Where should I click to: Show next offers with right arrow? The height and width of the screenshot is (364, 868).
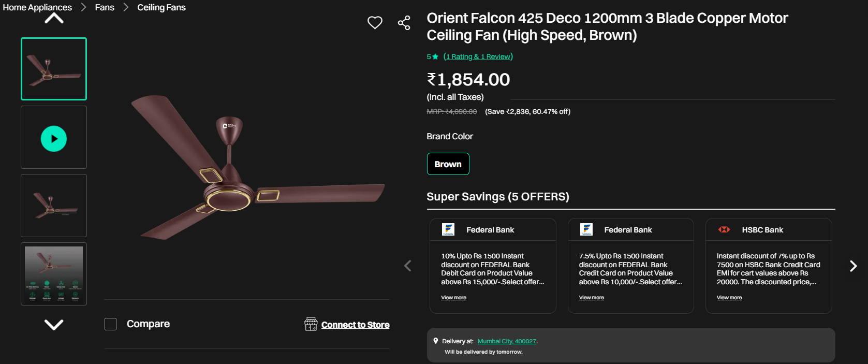pos(853,266)
